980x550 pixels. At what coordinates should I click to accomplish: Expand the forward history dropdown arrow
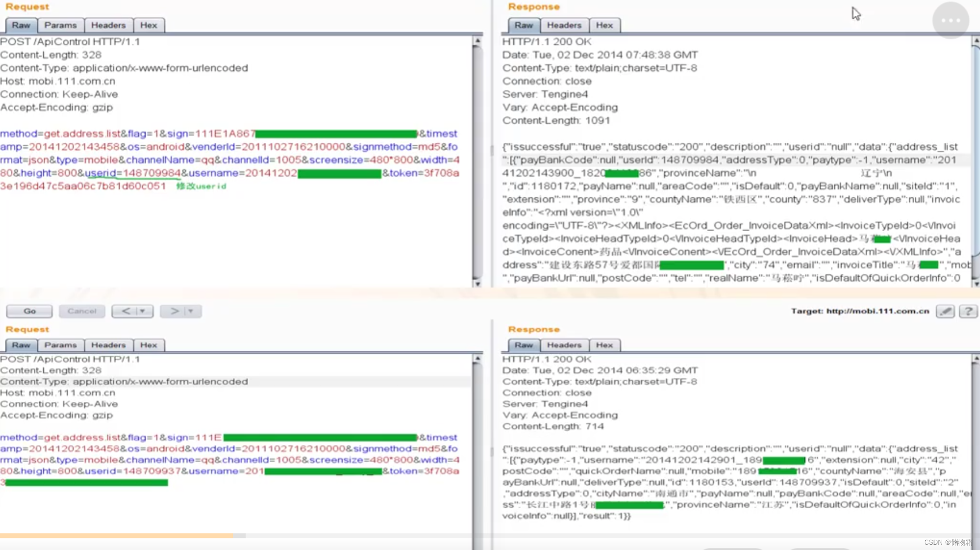point(191,311)
